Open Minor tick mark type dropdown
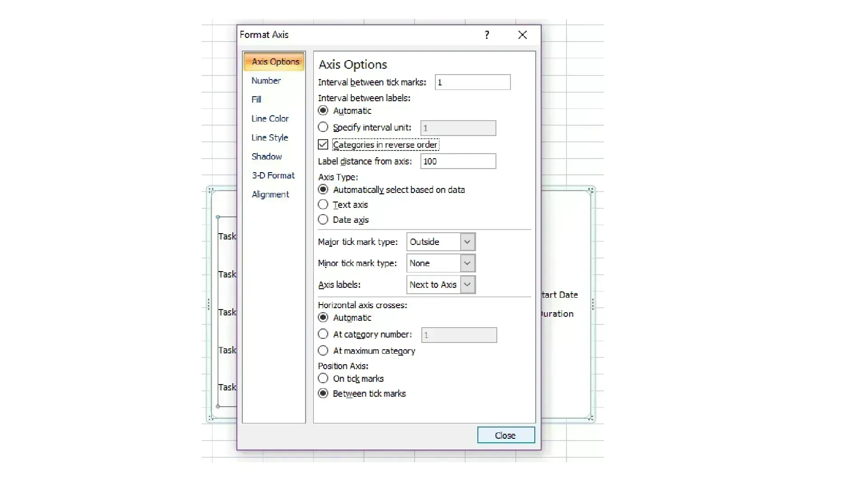 (467, 263)
